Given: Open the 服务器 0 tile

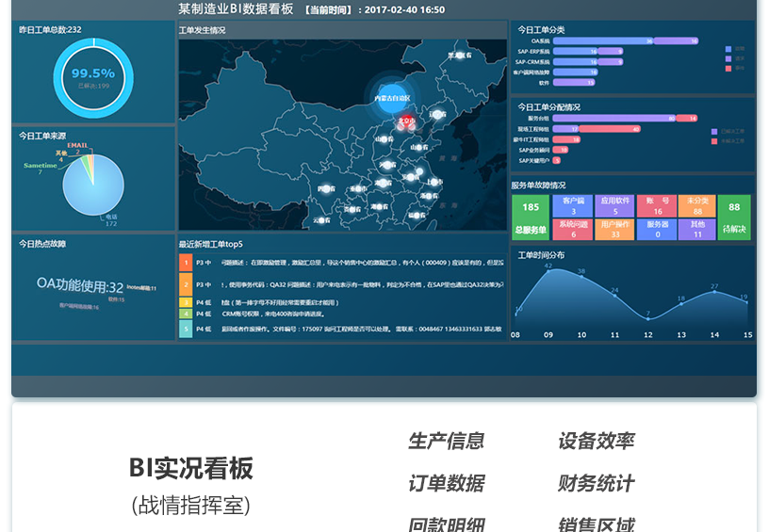Looking at the screenshot, I should (x=657, y=229).
